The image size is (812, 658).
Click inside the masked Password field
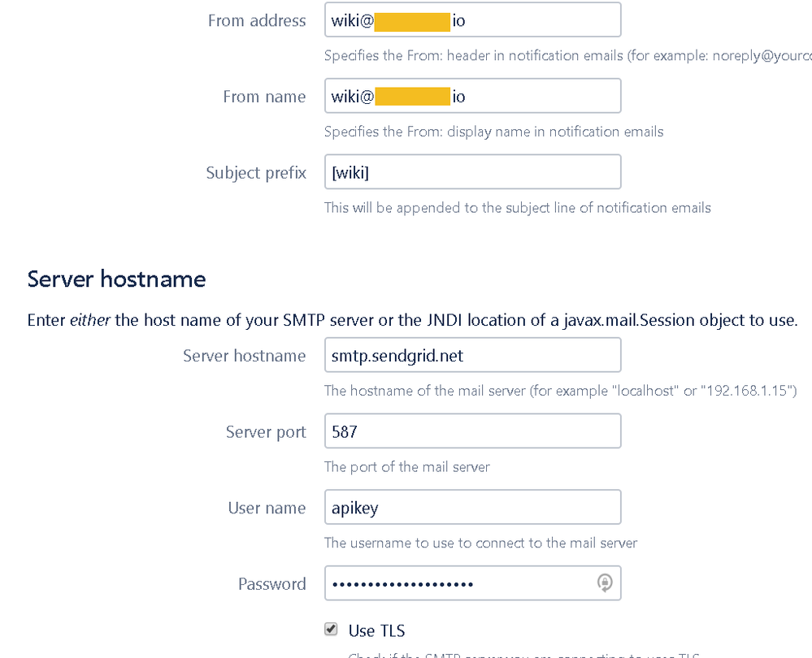pos(461,583)
